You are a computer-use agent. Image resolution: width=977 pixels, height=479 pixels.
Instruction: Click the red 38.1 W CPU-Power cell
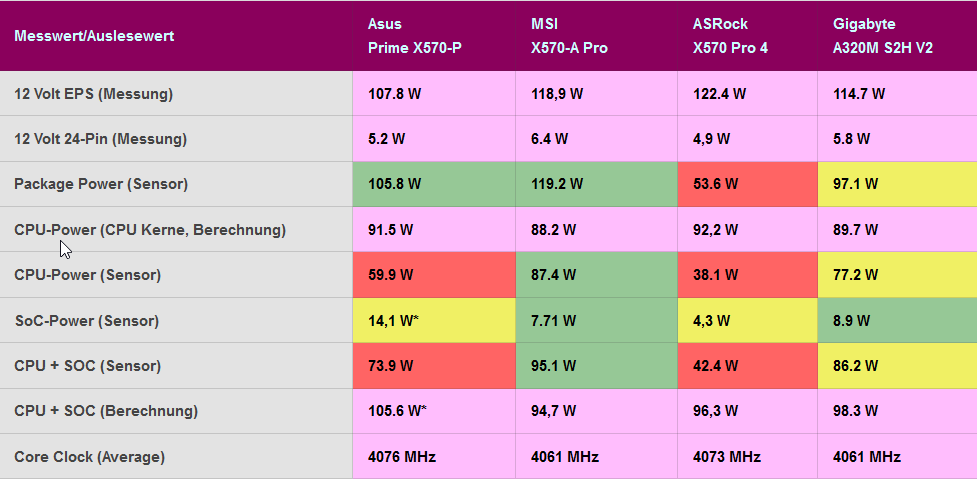[747, 275]
